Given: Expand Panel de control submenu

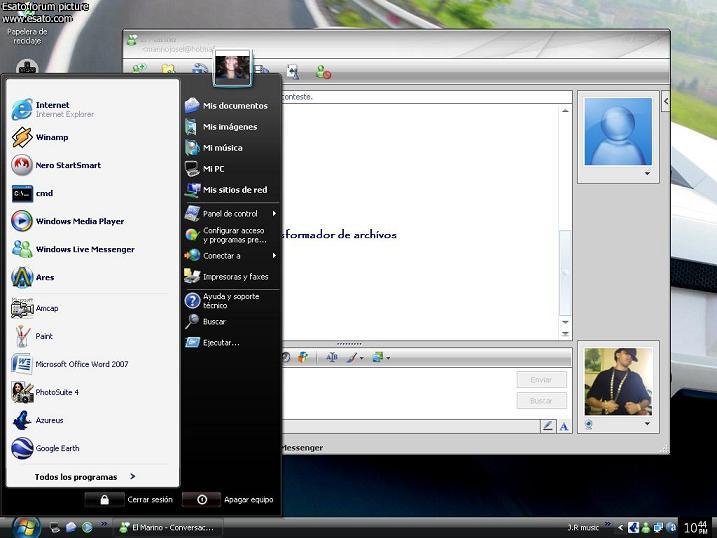Looking at the screenshot, I should click(x=231, y=213).
